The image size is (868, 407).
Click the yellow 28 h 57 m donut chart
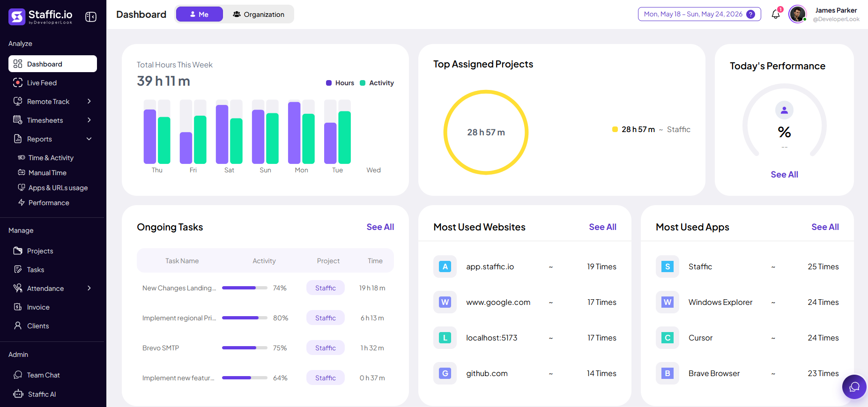click(x=486, y=132)
